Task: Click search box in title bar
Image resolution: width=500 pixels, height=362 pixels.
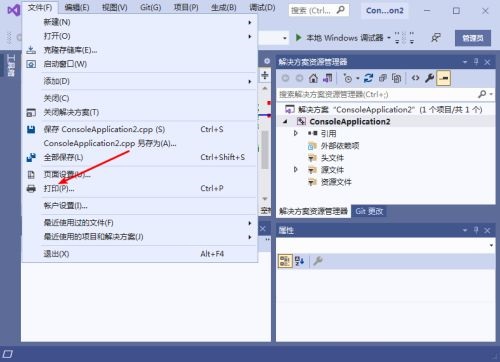Action: pos(319,11)
